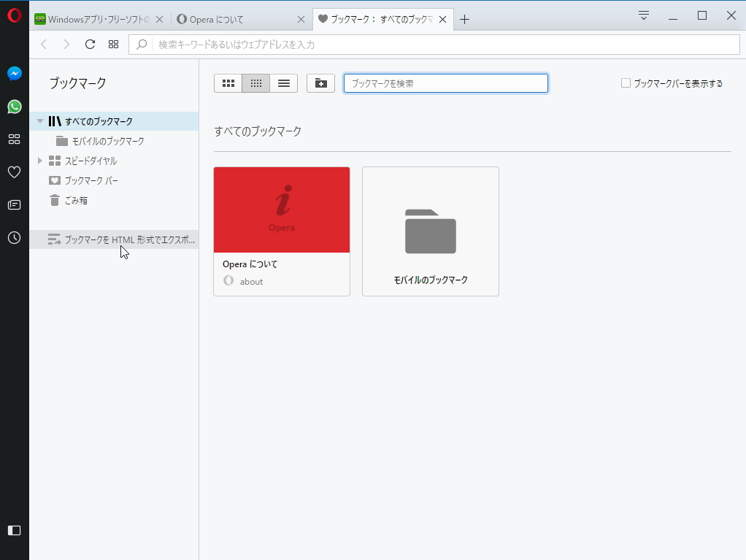Screen dimensions: 746x560
Task: Open the tab menu icon in title bar
Action: [644, 15]
